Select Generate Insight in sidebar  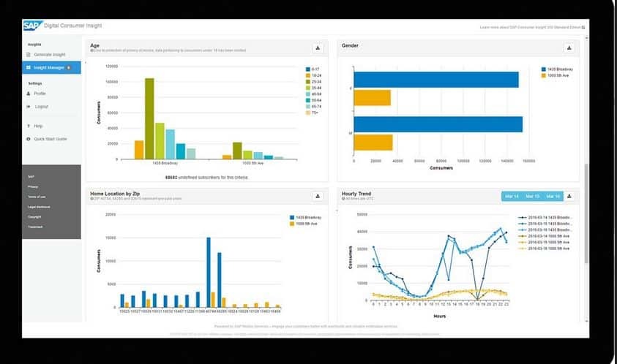50,55
